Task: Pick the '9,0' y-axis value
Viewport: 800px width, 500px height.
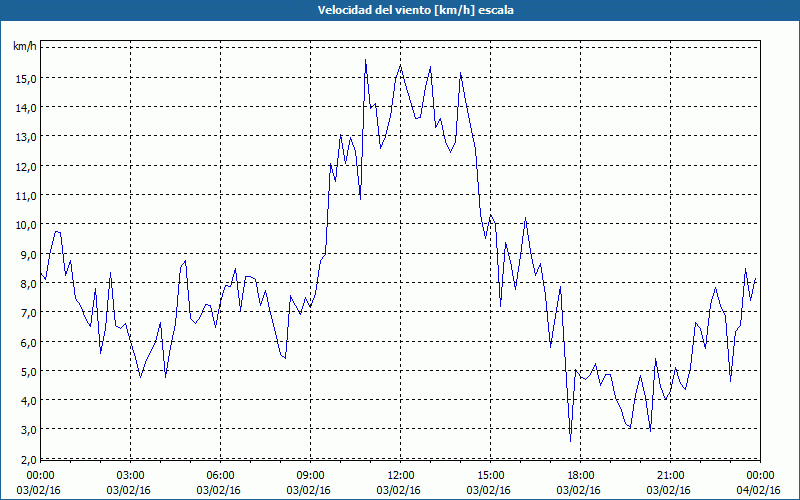Action: 28,255
